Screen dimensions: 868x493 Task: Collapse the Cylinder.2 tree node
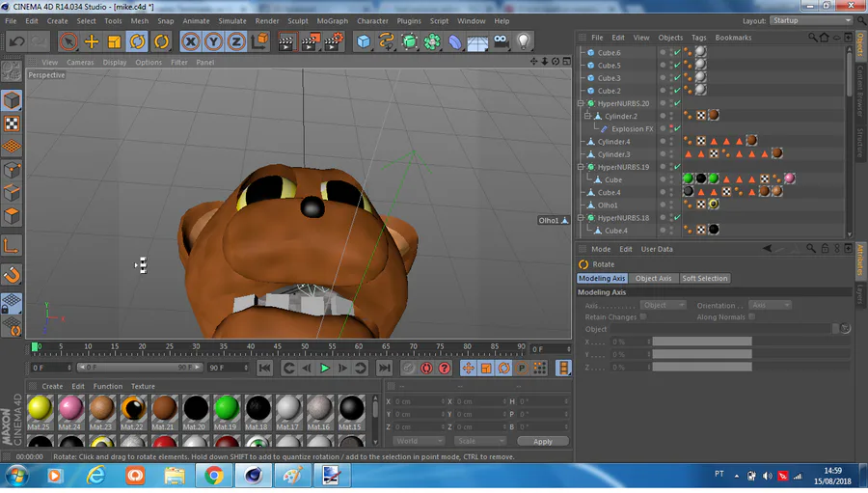587,116
